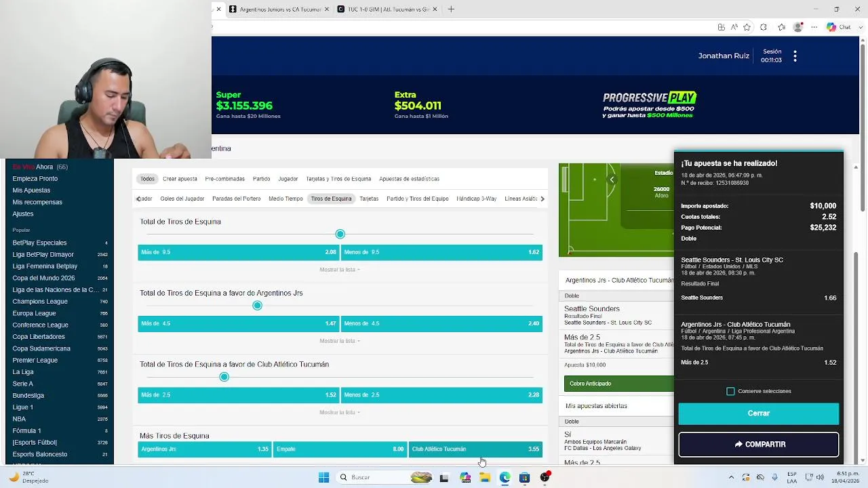Open the Copilot app in the taskbar
The height and width of the screenshot is (488, 868).
click(465, 477)
